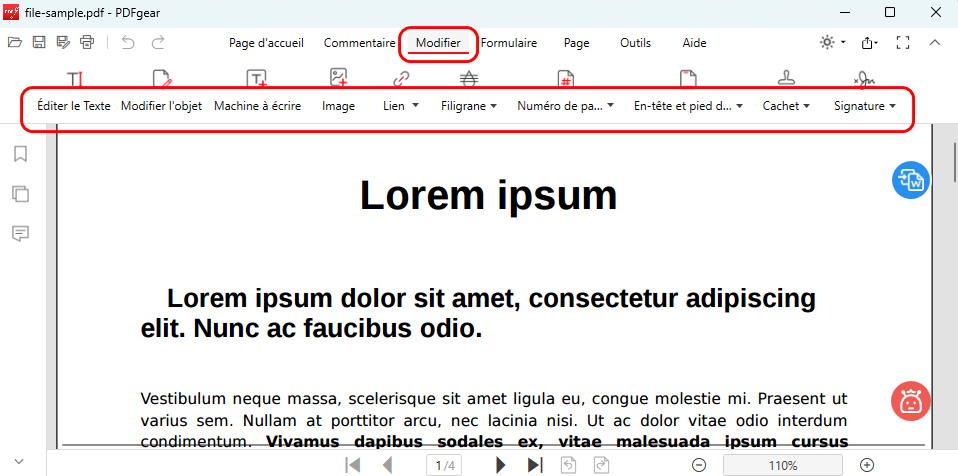Switch to the Commentaire tab
This screenshot has width=958, height=476.
[359, 43]
